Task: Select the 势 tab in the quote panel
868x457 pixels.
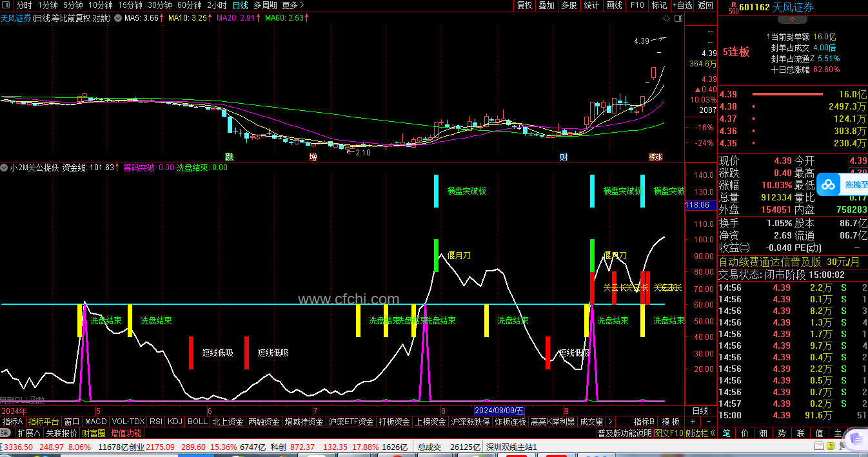Action: click(x=782, y=433)
